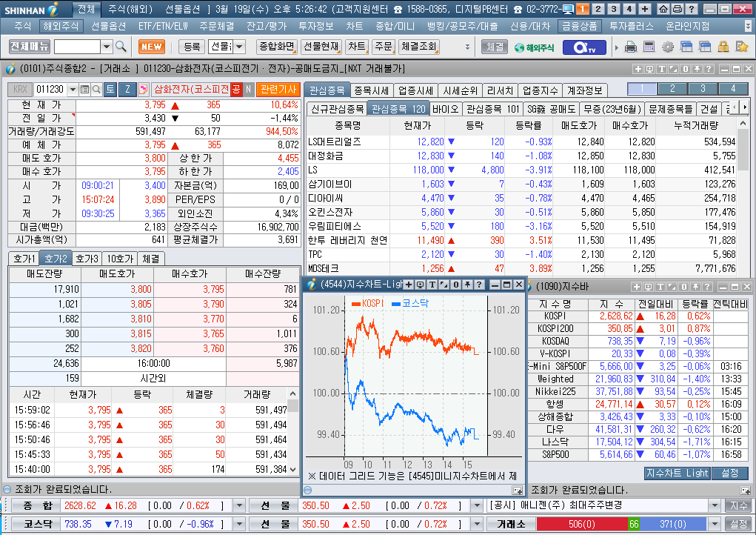Open the 공시 news ticker dropdown
Image resolution: width=756 pixels, height=535 pixels.
[x=715, y=505]
